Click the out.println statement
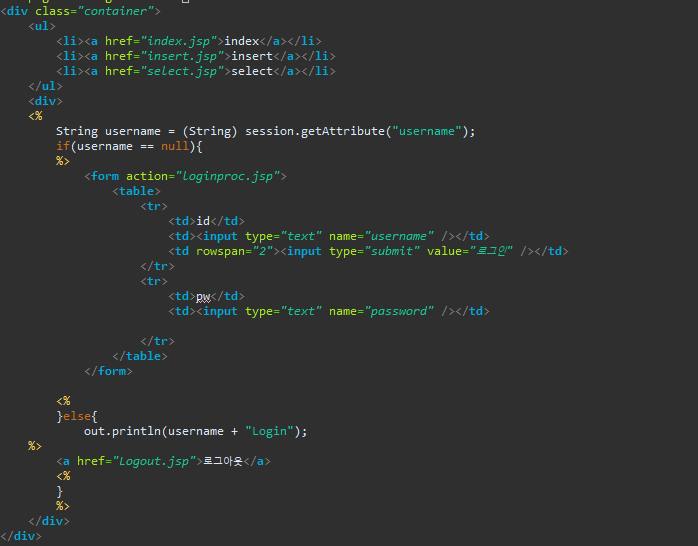Viewport: 698px width, 546px height. [x=195, y=431]
